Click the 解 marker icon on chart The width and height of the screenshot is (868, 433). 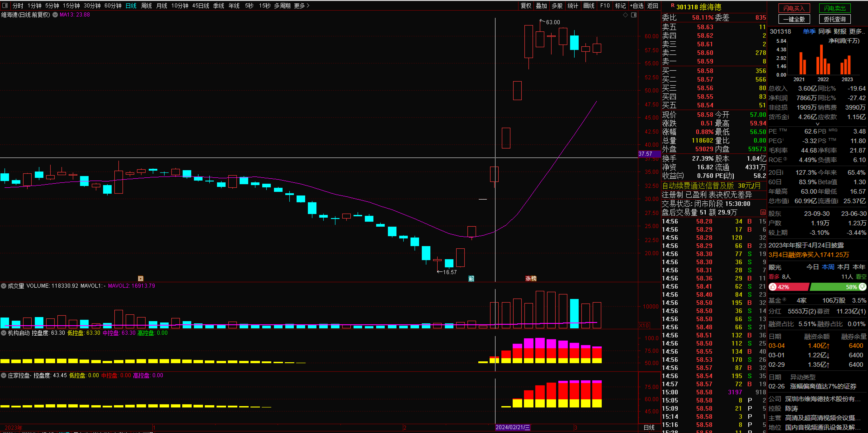point(471,278)
